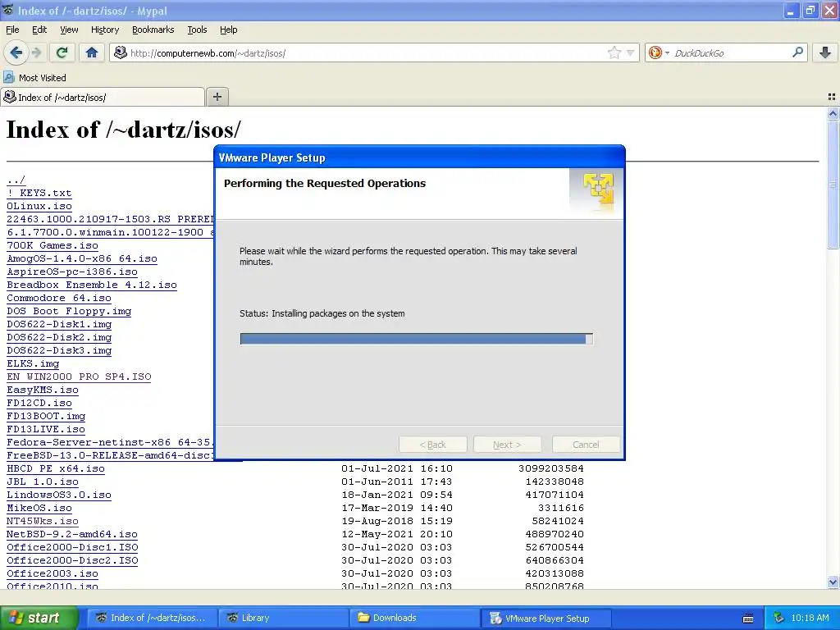Click the VMware setup dialog title bar
This screenshot has width=840, height=630.
[x=419, y=157]
